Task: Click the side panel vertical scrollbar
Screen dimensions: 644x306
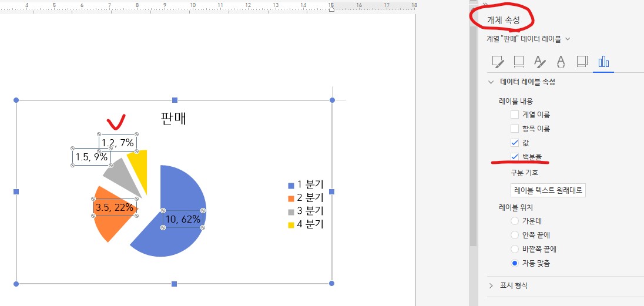Action: (473, 136)
